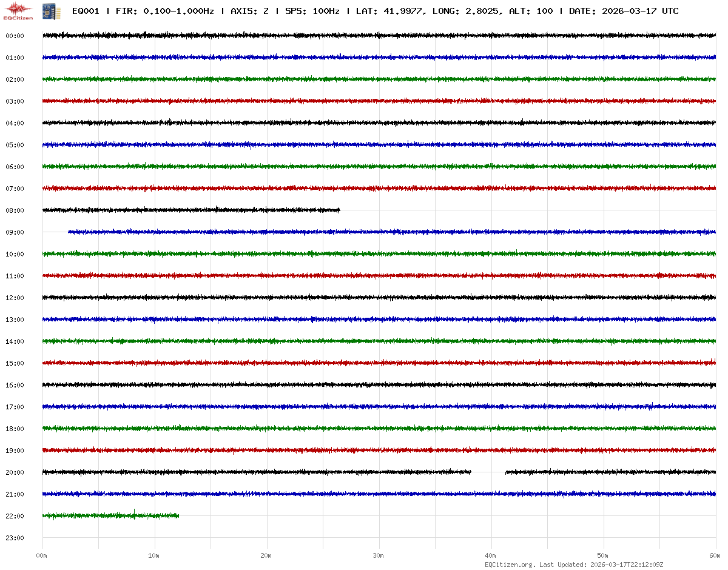Click the 10m mark on the minute axis

154,555
